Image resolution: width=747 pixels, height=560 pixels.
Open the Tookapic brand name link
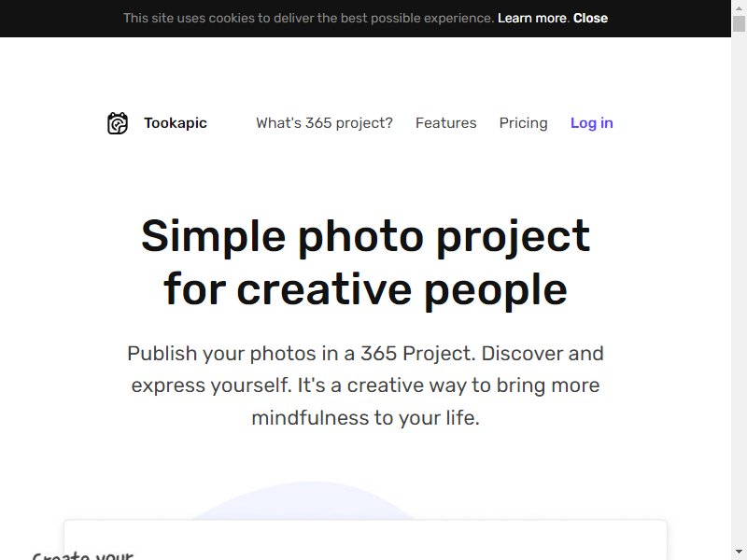[x=176, y=123]
